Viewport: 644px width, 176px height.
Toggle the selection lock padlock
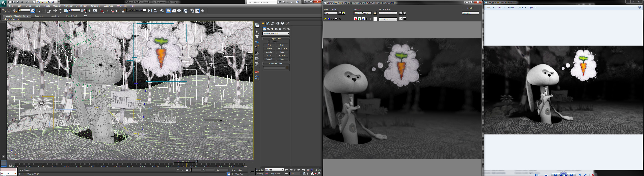pos(182,170)
